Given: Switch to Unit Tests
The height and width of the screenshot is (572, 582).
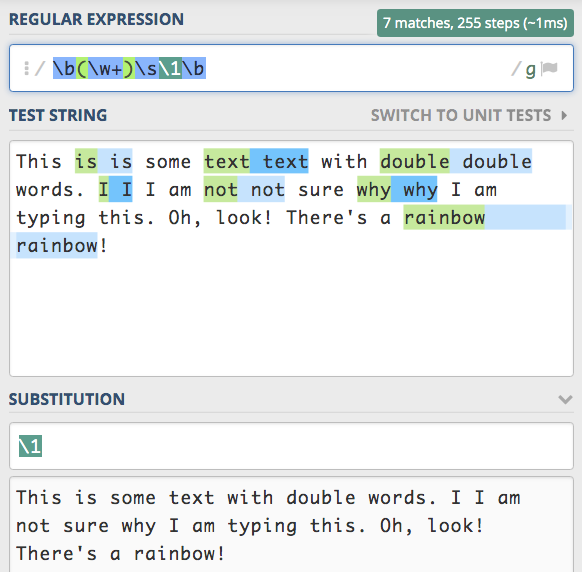Looking at the screenshot, I should click(461, 115).
